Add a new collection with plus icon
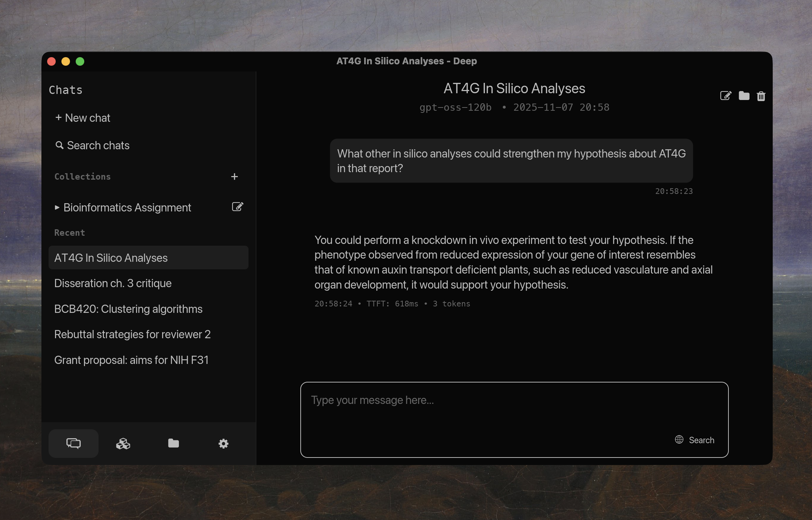The height and width of the screenshot is (520, 812). (234, 177)
